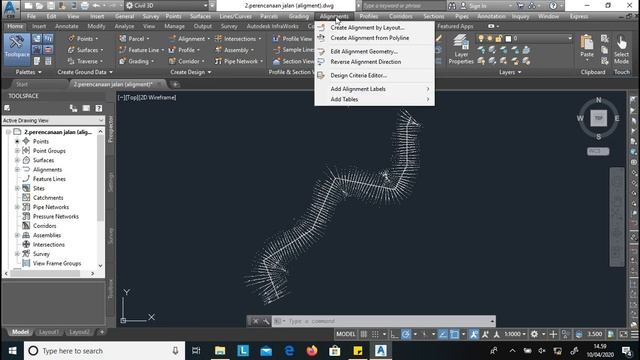Select the Parcel ribbon tool
The height and width of the screenshot is (360, 640).
tap(134, 39)
